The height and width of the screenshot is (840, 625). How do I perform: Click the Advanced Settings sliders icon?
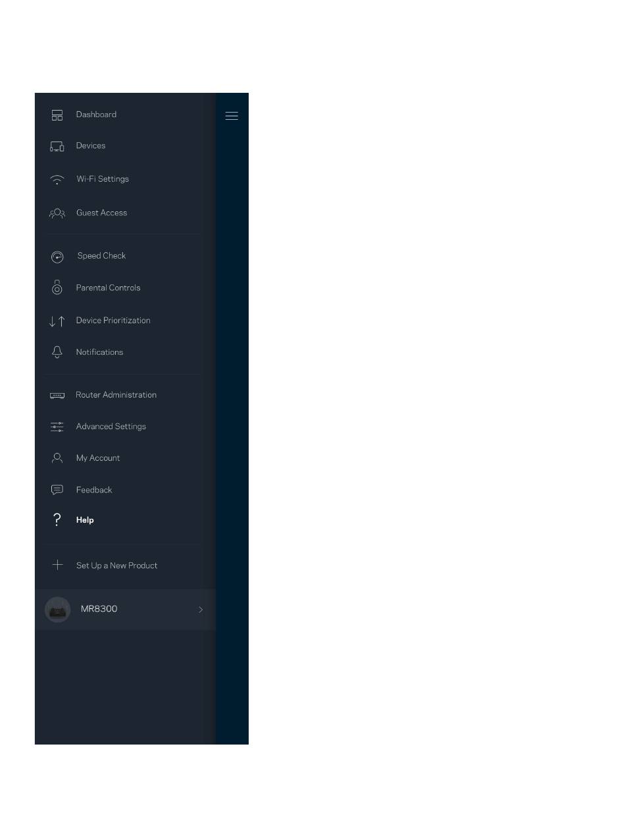[x=57, y=427]
